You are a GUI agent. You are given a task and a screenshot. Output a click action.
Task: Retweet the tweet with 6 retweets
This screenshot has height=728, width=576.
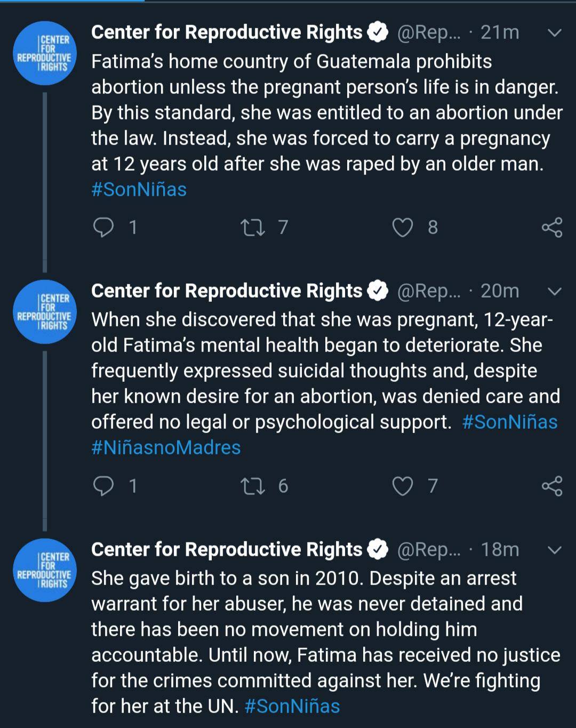[252, 486]
